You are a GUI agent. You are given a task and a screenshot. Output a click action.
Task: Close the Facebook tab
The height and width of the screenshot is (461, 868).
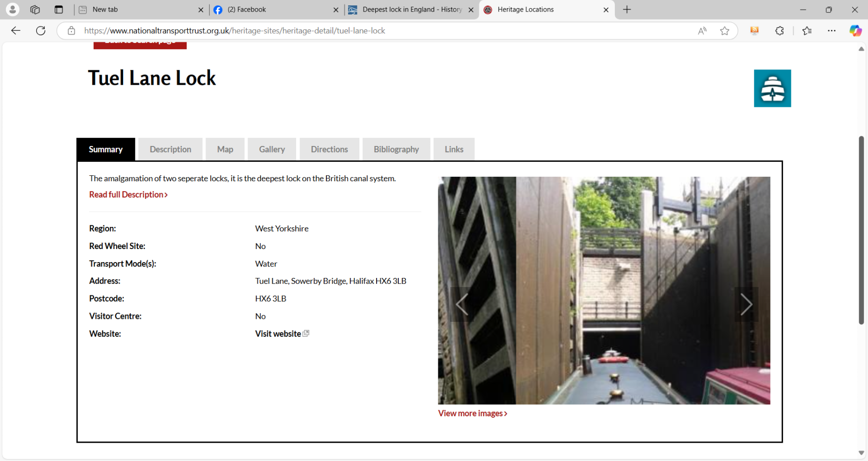(336, 10)
